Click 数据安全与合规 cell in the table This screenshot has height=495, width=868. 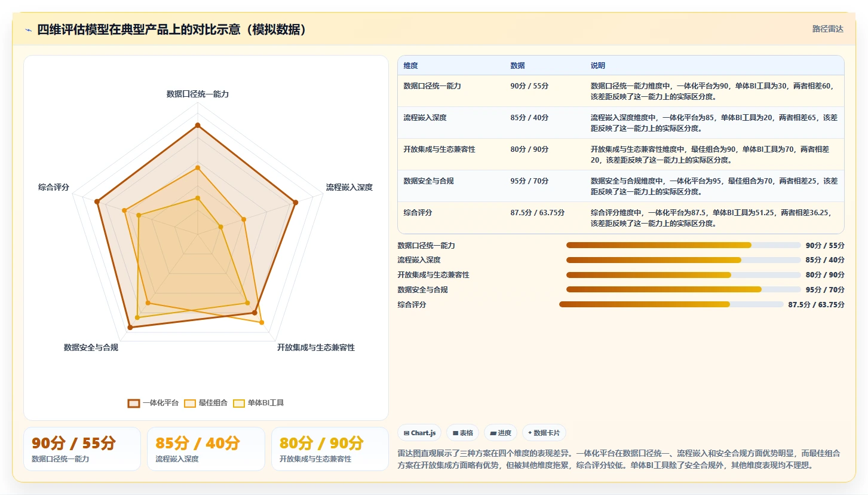pyautogui.click(x=428, y=181)
